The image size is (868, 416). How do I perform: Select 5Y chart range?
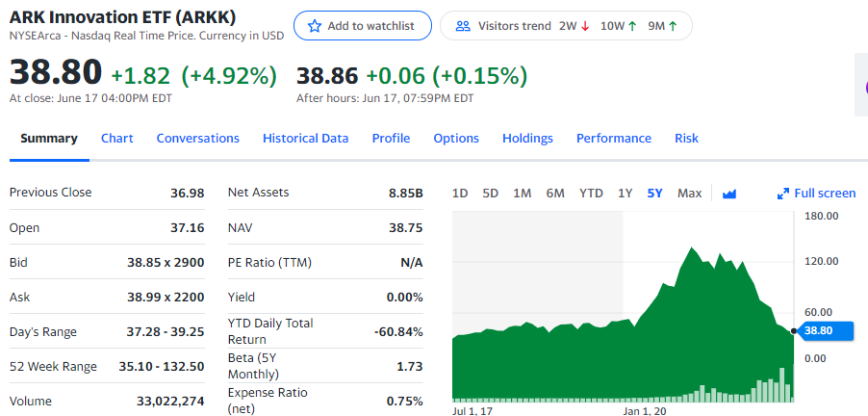click(655, 194)
